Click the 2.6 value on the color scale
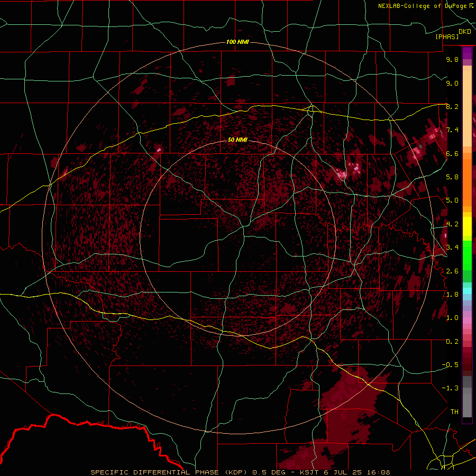Screen dimensions: 476x476 click(x=452, y=271)
